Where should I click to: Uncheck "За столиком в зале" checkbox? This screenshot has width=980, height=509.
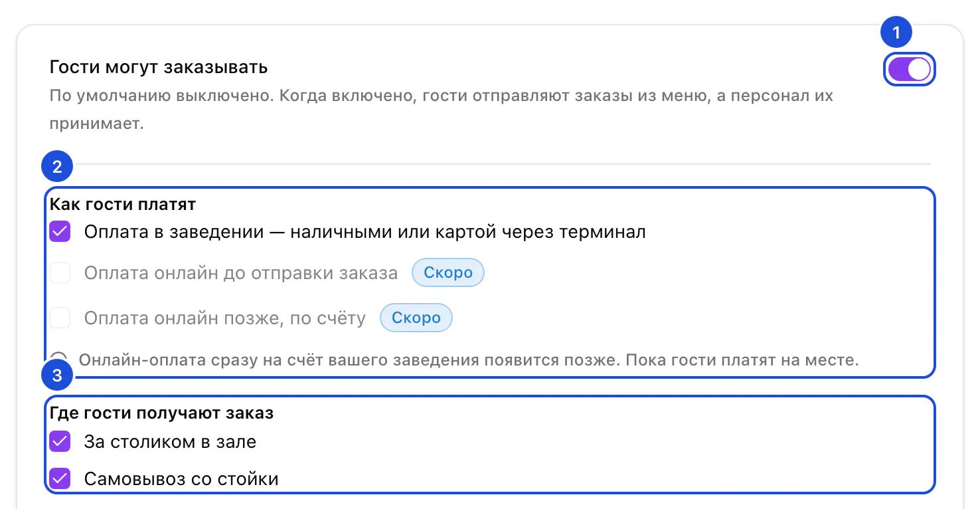[x=60, y=442]
